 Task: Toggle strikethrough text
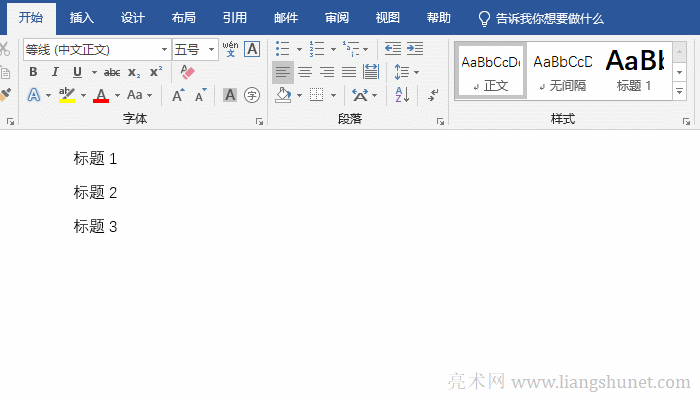click(112, 72)
